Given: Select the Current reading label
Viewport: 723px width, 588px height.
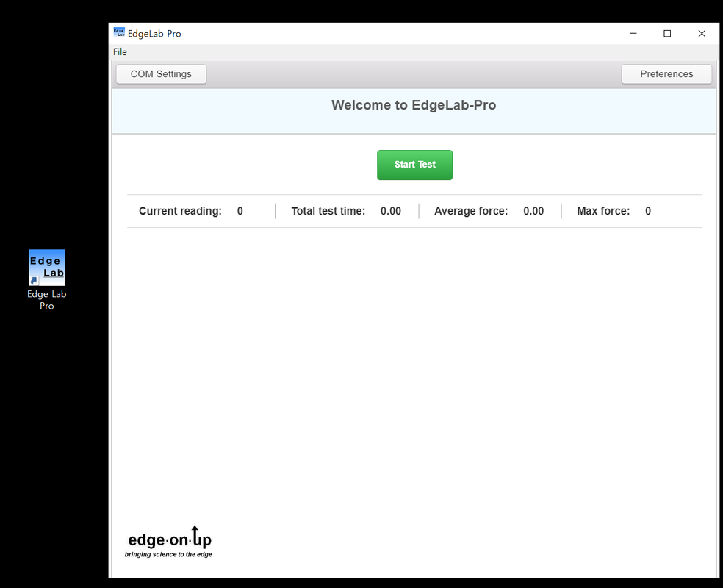Looking at the screenshot, I should tap(180, 211).
